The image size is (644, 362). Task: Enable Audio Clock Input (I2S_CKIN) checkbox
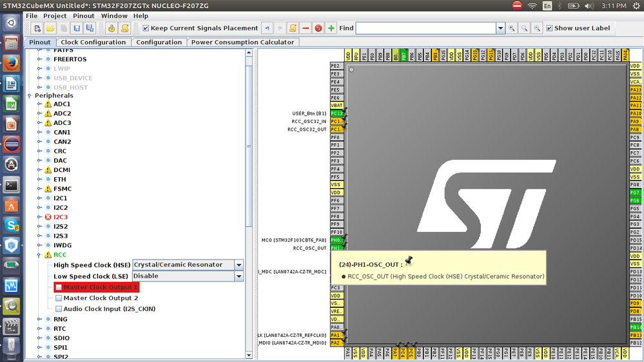[x=59, y=309]
